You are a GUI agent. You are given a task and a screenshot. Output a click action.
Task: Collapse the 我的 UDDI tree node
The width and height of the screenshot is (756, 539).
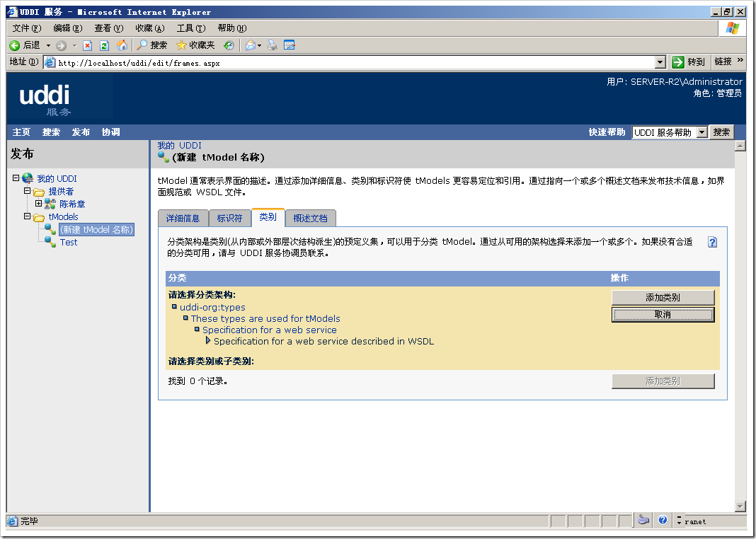pos(16,178)
